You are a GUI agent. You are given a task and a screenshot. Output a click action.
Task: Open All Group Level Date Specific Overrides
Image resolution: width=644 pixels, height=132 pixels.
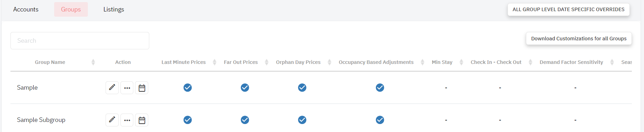pyautogui.click(x=569, y=9)
